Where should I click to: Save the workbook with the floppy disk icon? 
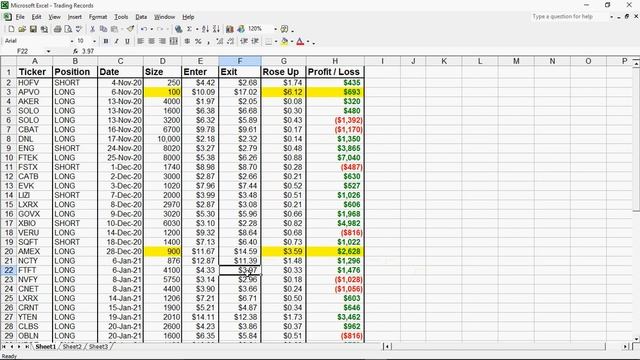33,29
